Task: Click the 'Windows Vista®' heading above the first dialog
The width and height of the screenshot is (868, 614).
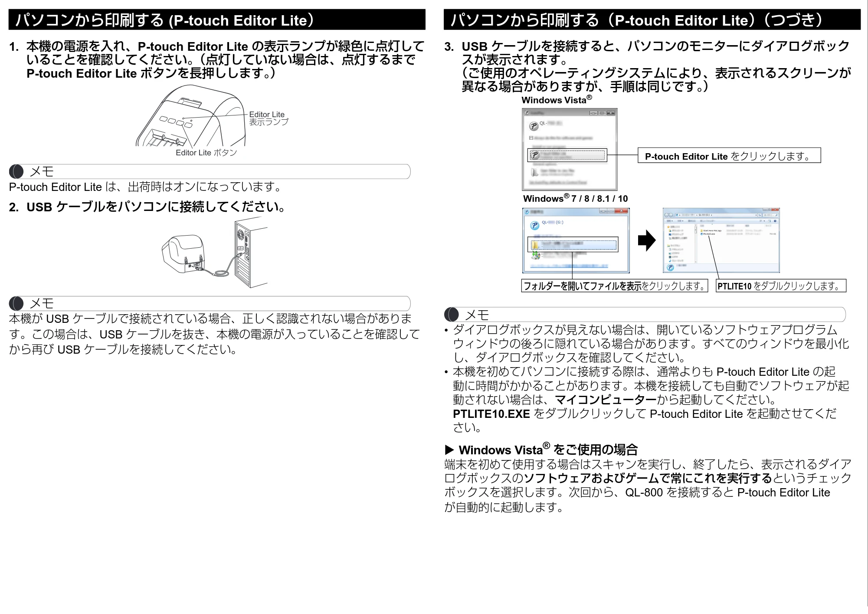Action: [x=557, y=100]
